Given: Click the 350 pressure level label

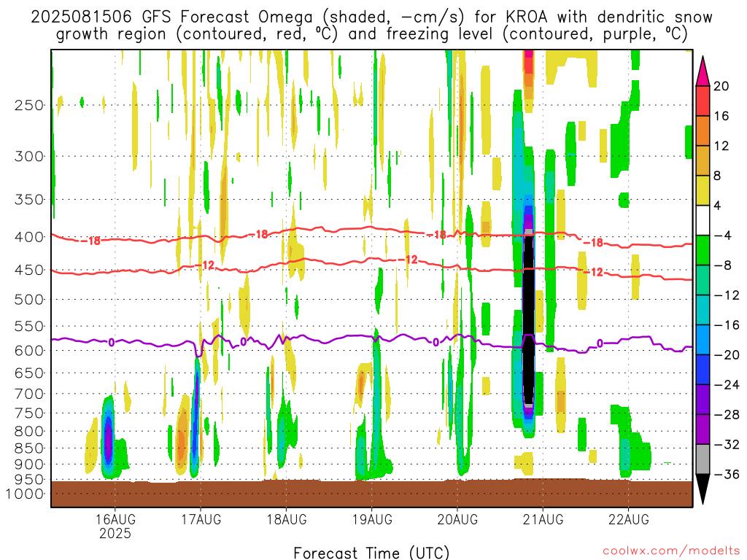Looking at the screenshot, I should [29, 200].
